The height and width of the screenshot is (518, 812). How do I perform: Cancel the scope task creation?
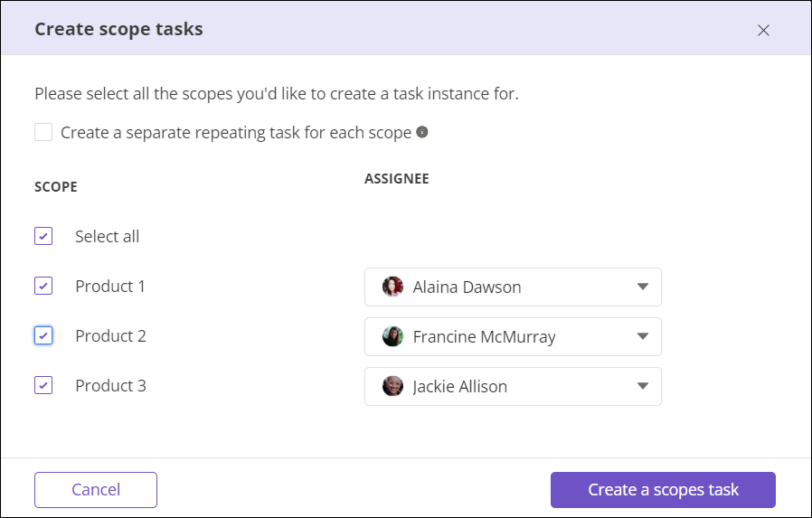(96, 490)
